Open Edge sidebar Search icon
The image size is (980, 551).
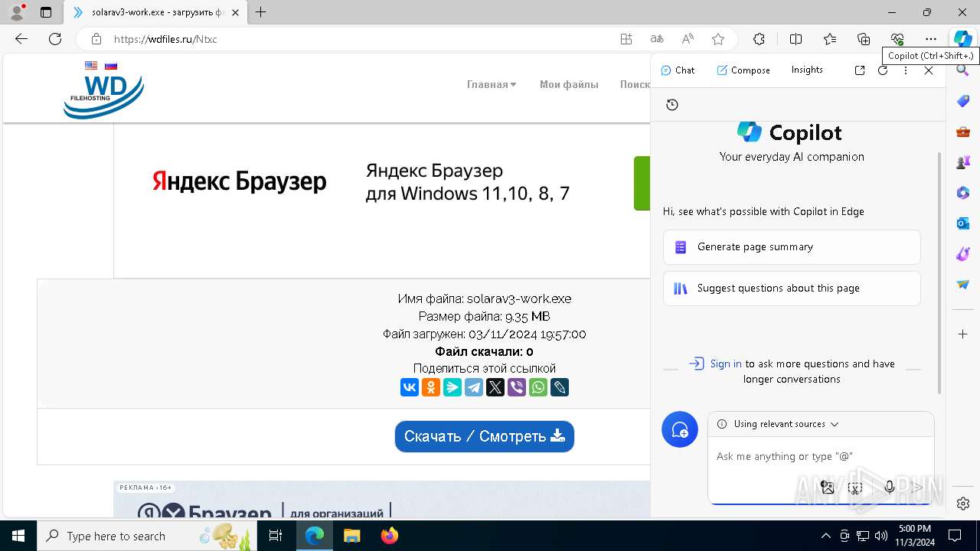click(x=963, y=70)
